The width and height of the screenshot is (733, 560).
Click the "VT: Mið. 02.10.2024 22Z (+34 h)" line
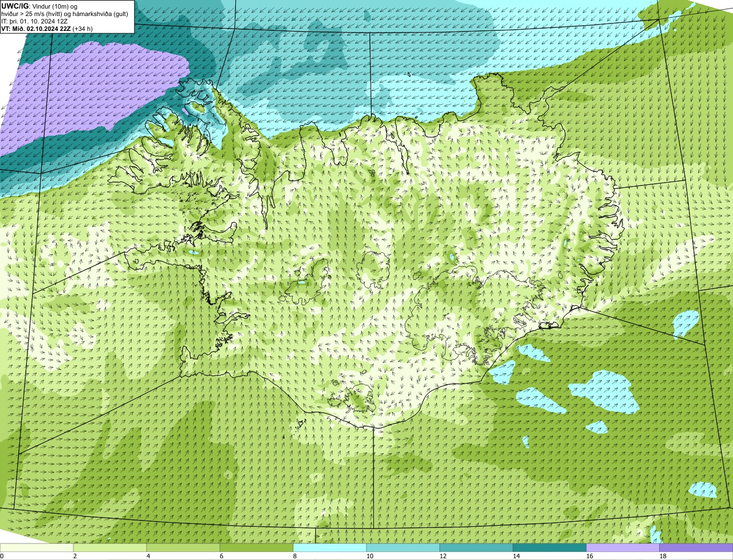47,28
